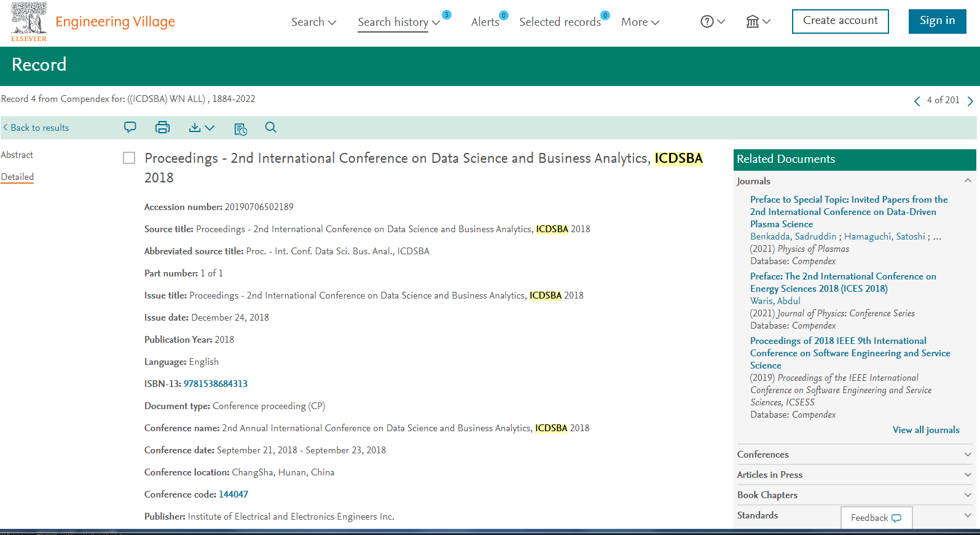The image size is (980, 535).
Task: Click the Language: English field
Action: (181, 362)
